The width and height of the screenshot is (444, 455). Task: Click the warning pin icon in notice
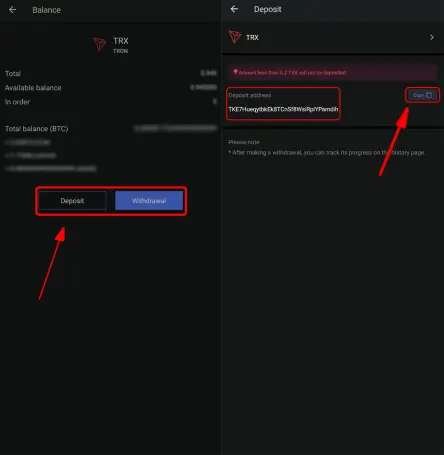[235, 72]
